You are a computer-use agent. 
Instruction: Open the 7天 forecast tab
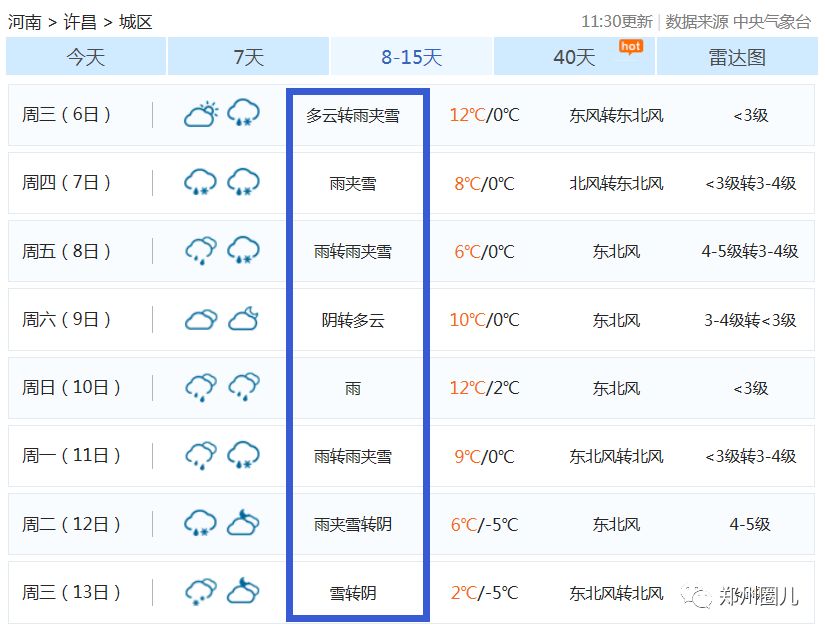coord(248,57)
